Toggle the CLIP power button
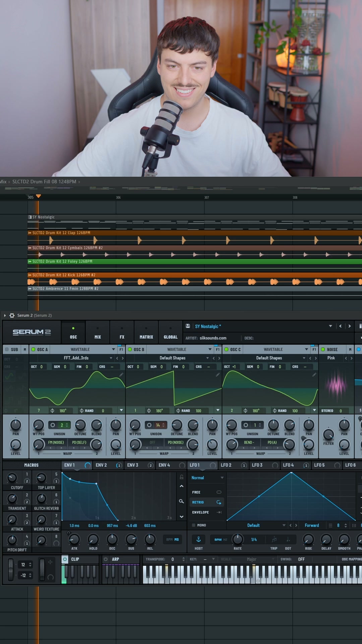Image resolution: width=362 pixels, height=644 pixels. (65, 559)
